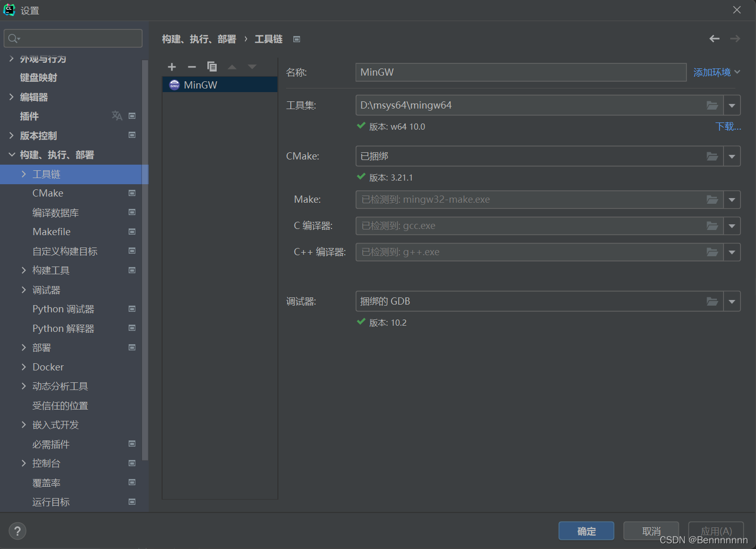The width and height of the screenshot is (756, 549).
Task: Click 确定 button
Action: [586, 531]
